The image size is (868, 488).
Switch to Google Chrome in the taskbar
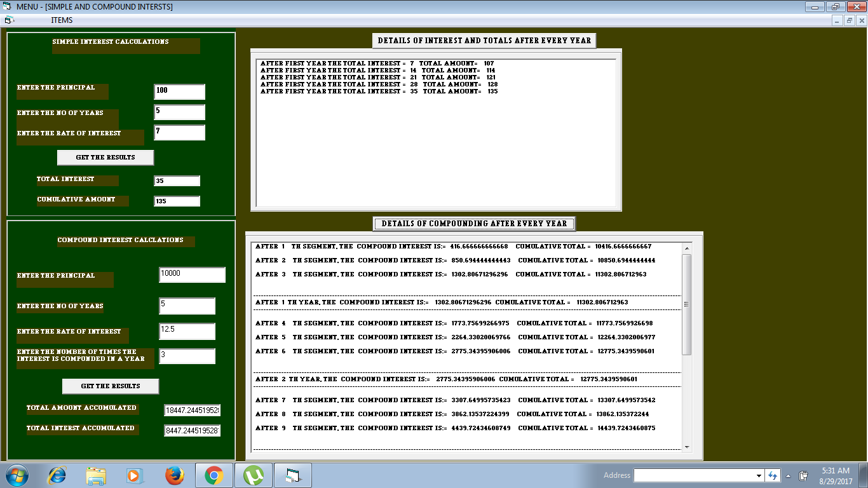(214, 475)
